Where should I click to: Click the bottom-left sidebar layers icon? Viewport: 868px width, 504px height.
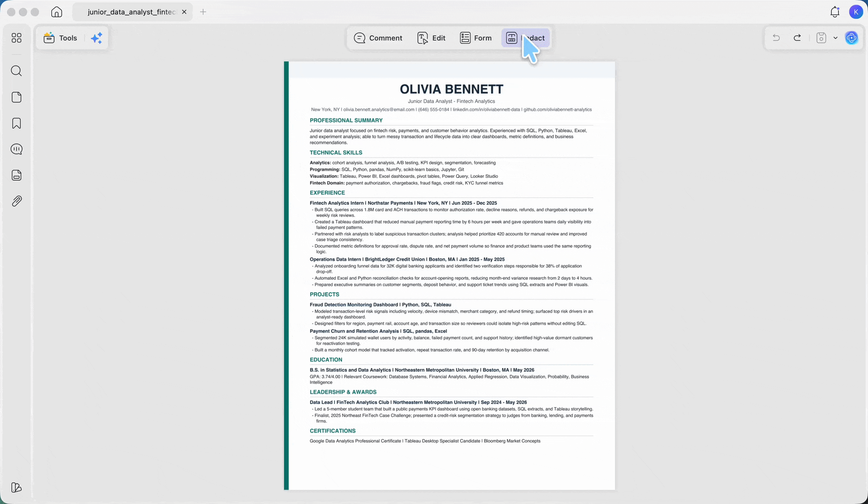(17, 487)
